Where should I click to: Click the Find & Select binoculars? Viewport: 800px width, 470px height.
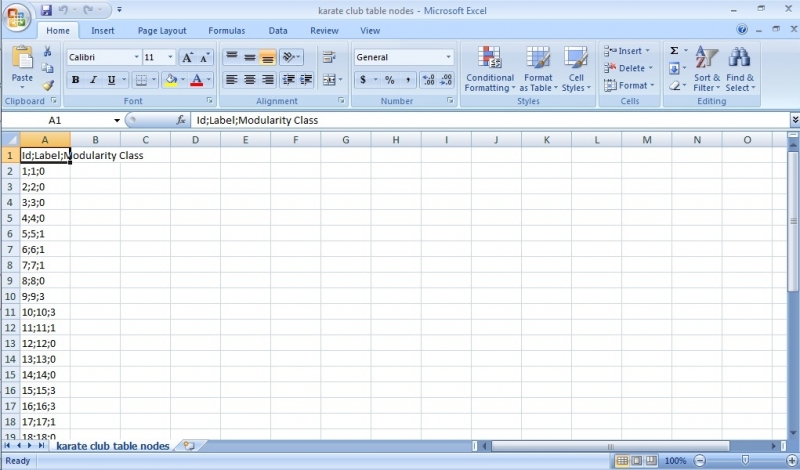click(740, 69)
